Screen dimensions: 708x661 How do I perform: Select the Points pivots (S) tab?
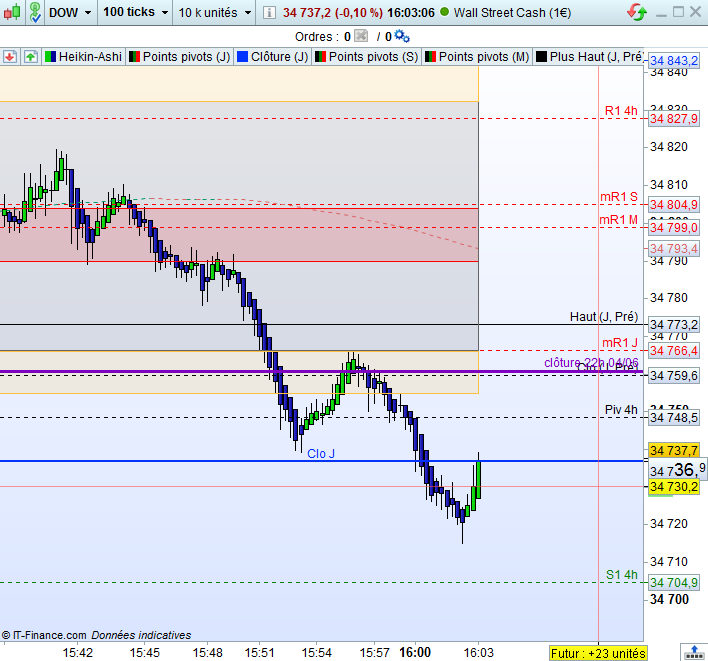(x=367, y=56)
